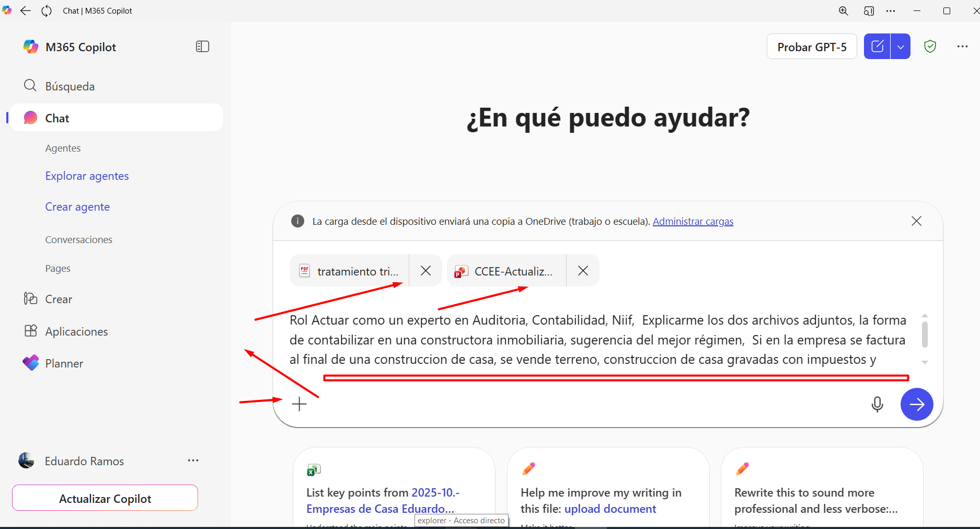980x529 pixels.
Task: Select Planner in the left navigation
Action: click(64, 363)
